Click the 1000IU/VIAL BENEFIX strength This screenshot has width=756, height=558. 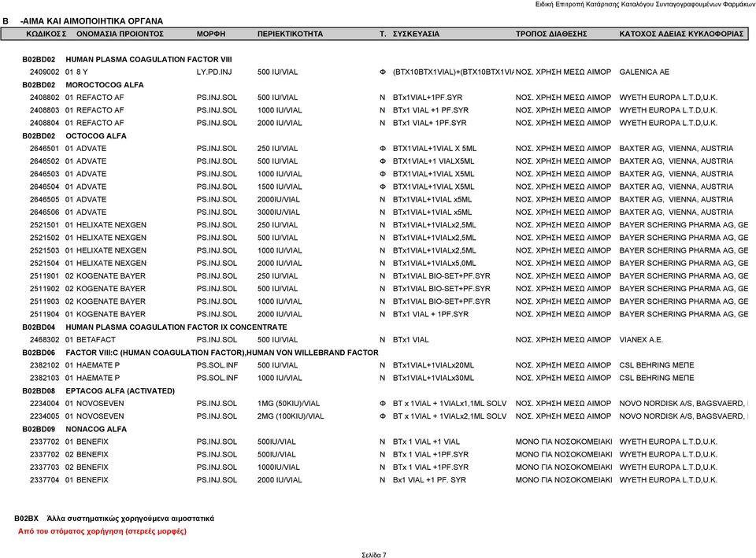click(278, 468)
